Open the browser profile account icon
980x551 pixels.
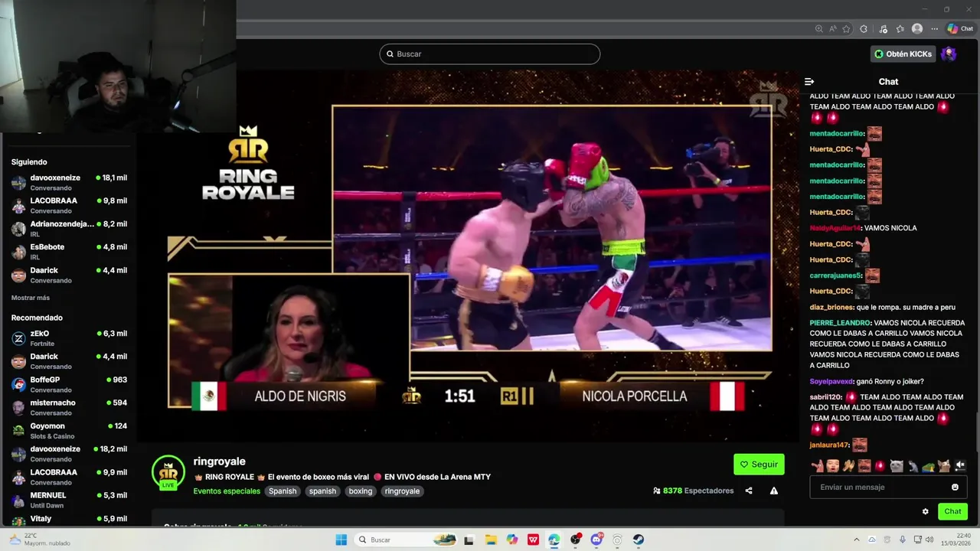(x=917, y=29)
